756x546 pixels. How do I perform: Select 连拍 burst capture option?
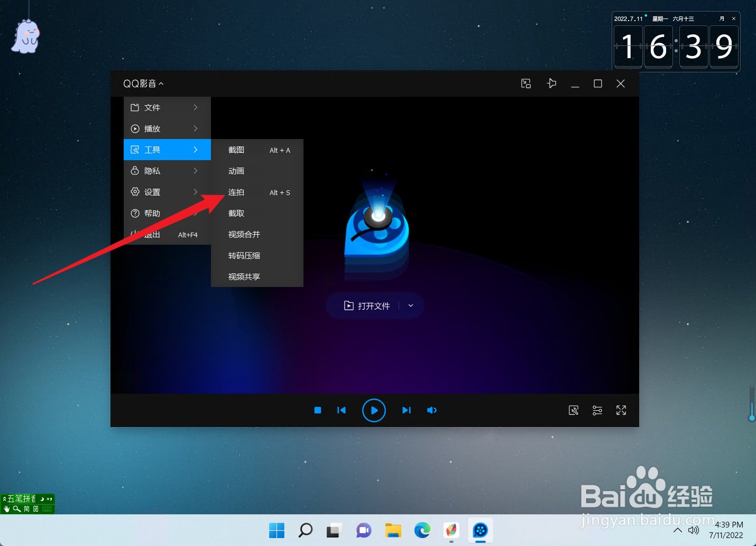point(257,192)
